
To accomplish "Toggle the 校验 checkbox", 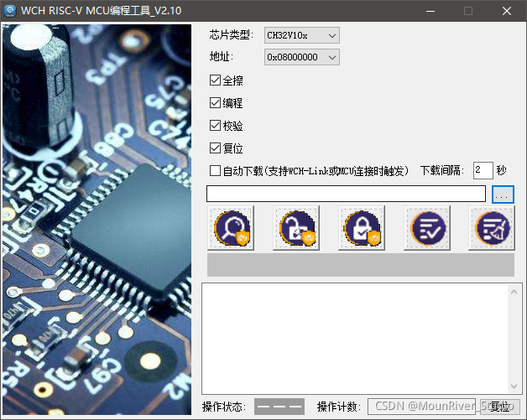I will tap(215, 125).
